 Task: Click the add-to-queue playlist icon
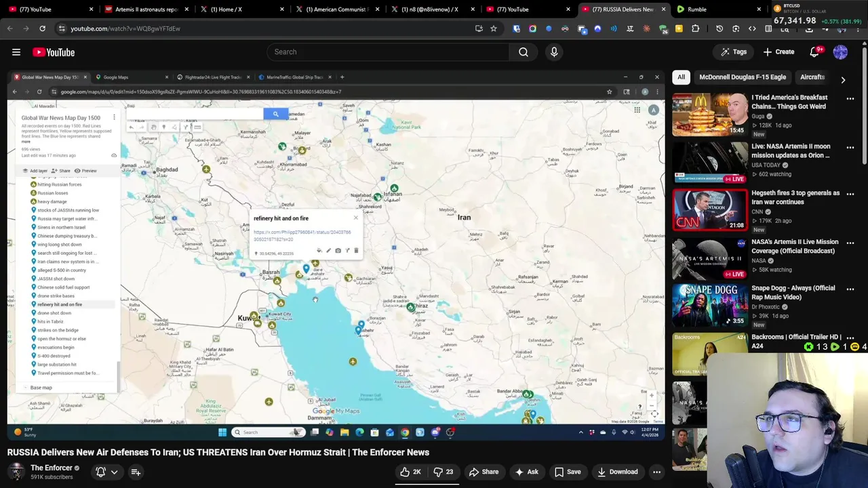click(136, 472)
